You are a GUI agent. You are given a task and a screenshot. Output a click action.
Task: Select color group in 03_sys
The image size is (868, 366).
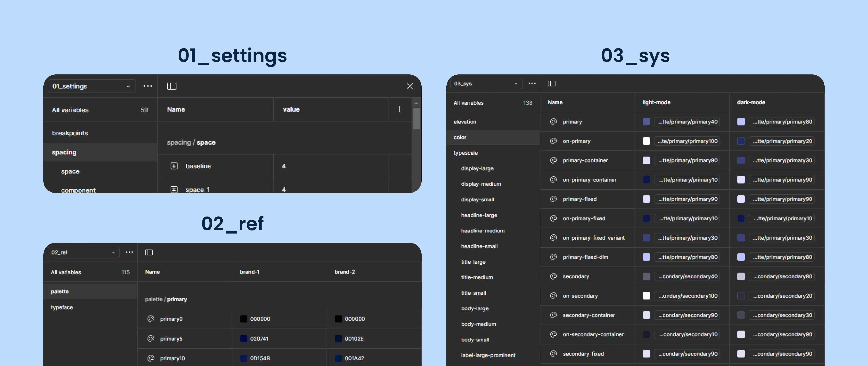click(493, 137)
